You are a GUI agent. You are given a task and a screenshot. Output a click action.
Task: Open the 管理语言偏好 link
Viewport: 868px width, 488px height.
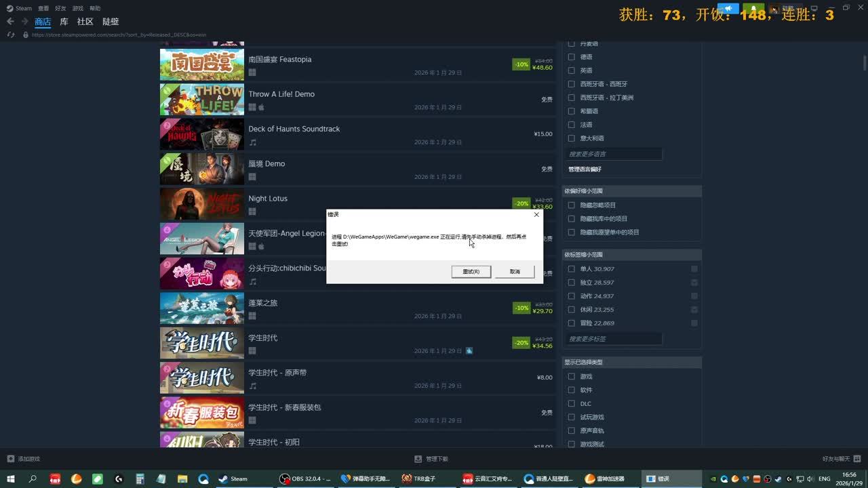click(x=585, y=169)
